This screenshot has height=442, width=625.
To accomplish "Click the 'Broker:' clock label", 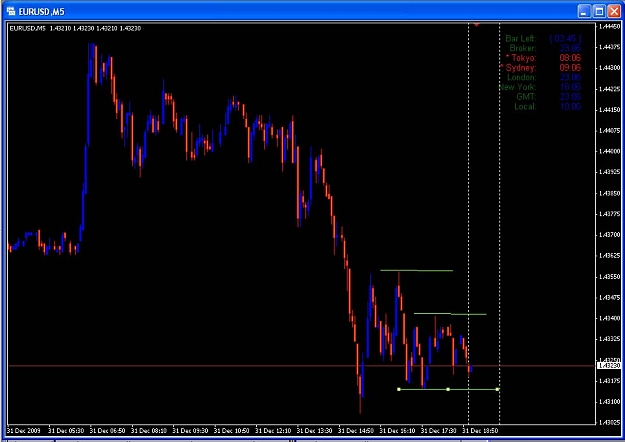I will pos(523,48).
